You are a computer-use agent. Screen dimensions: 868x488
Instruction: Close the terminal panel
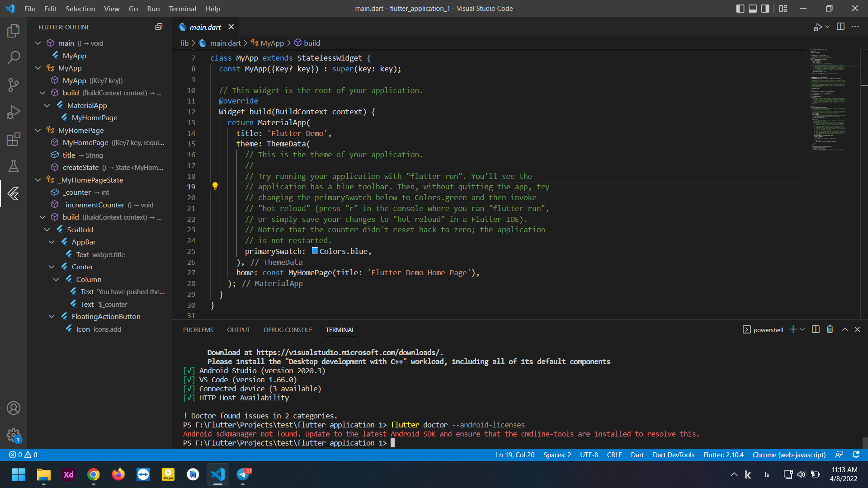coord(857,329)
